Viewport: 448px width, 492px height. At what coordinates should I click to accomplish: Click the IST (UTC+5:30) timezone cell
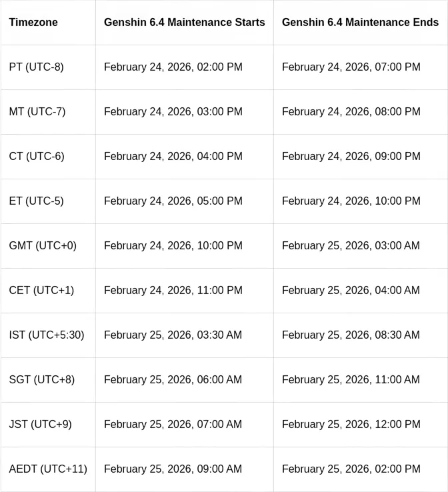47,335
